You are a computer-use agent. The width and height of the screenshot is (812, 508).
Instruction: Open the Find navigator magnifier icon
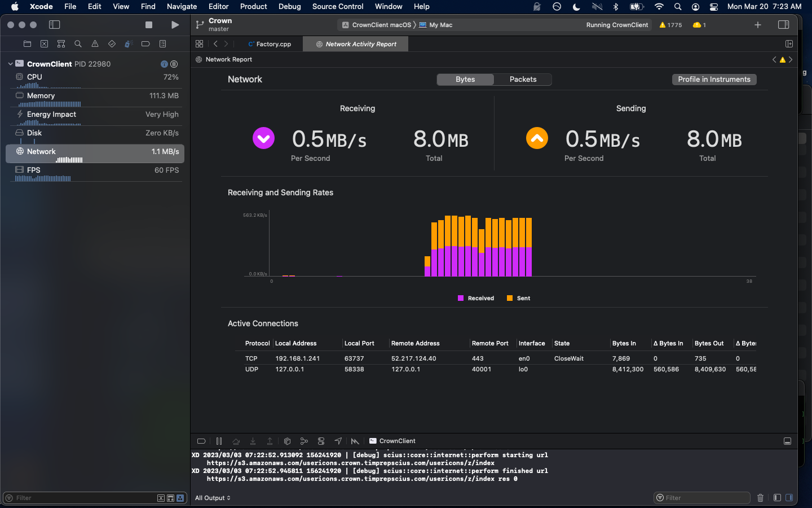78,44
